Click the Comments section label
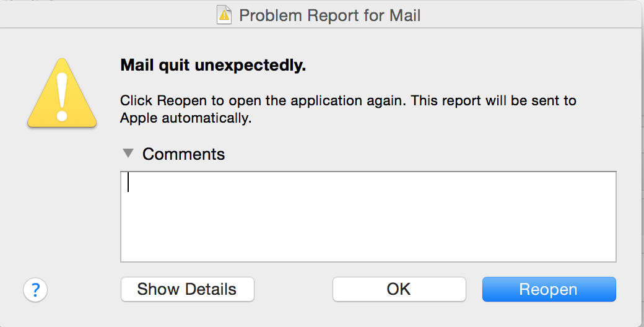Viewport: 644px width, 327px height. 183,154
